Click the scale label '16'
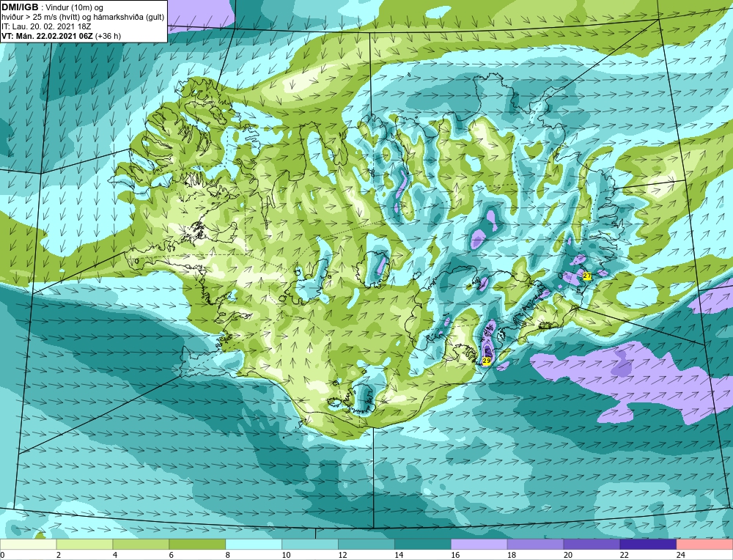This screenshot has width=733, height=560. tap(455, 555)
